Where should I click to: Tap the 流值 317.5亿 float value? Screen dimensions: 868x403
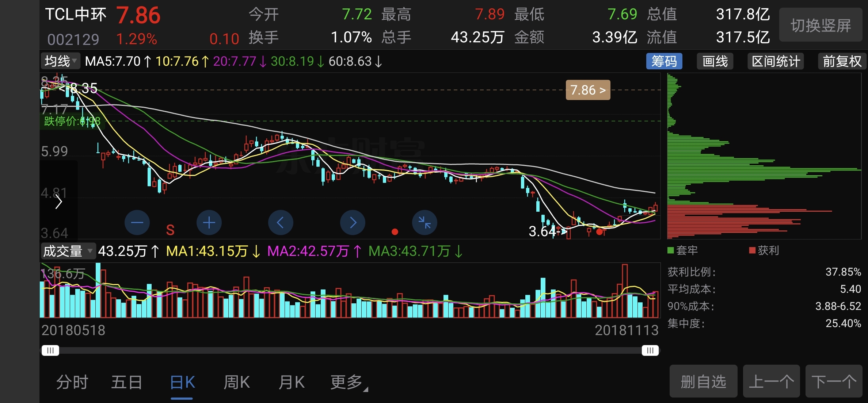pyautogui.click(x=743, y=37)
